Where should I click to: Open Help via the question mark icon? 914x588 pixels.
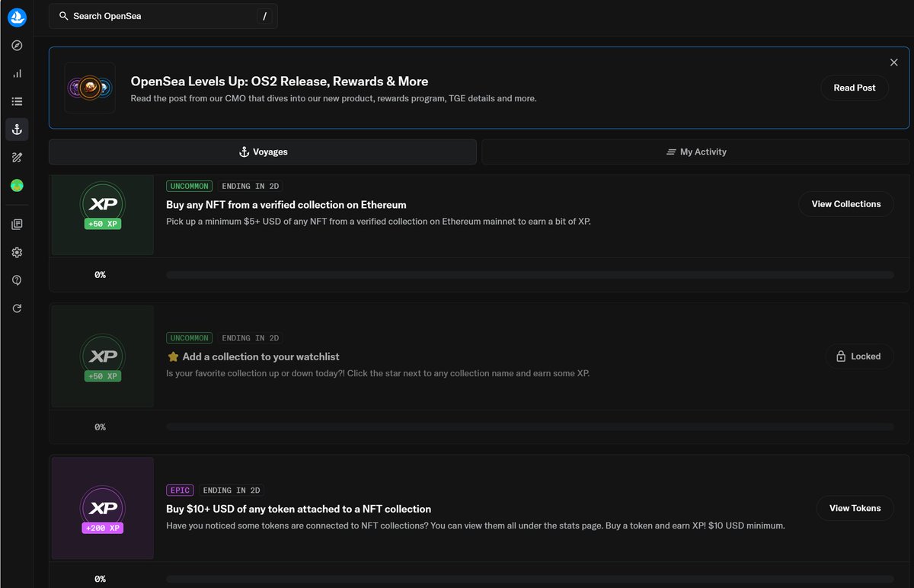(17, 280)
